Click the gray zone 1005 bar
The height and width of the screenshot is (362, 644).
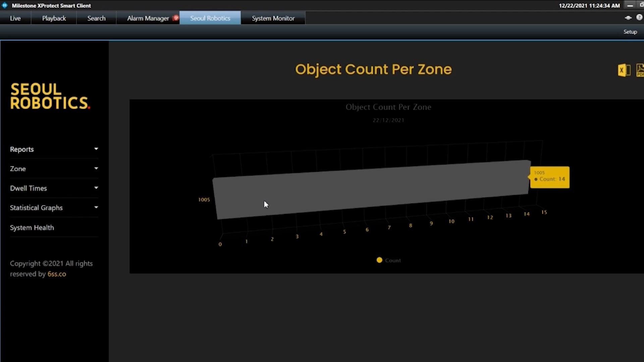pos(372,190)
